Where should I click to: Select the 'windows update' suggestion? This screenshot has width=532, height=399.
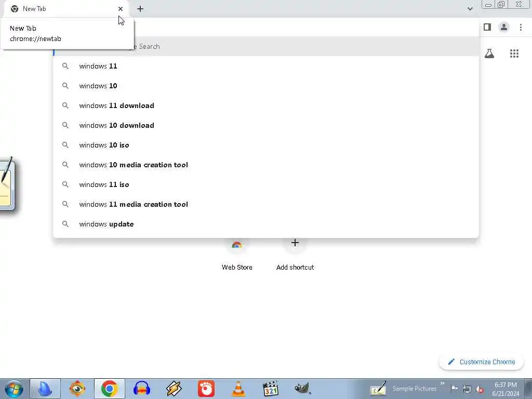(x=266, y=223)
